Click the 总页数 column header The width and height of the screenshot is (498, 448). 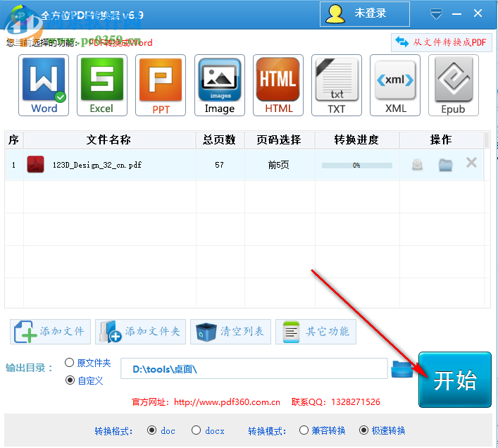220,139
